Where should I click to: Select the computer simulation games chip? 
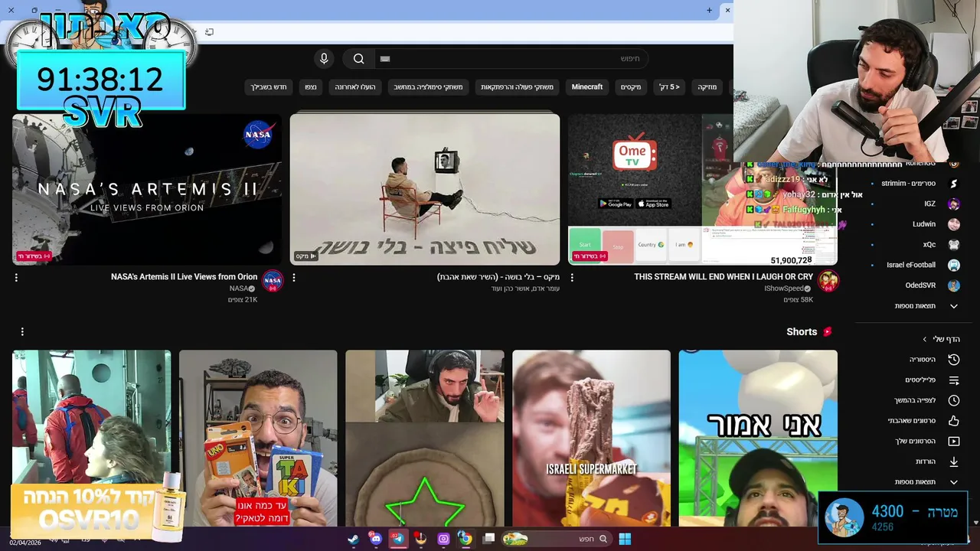point(428,87)
